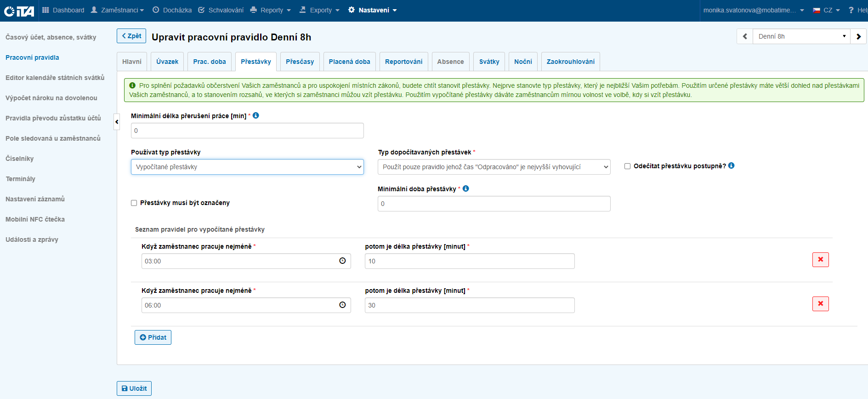Click info icon next to Minimální doba přestávky
This screenshot has height=399, width=868.
[x=465, y=188]
